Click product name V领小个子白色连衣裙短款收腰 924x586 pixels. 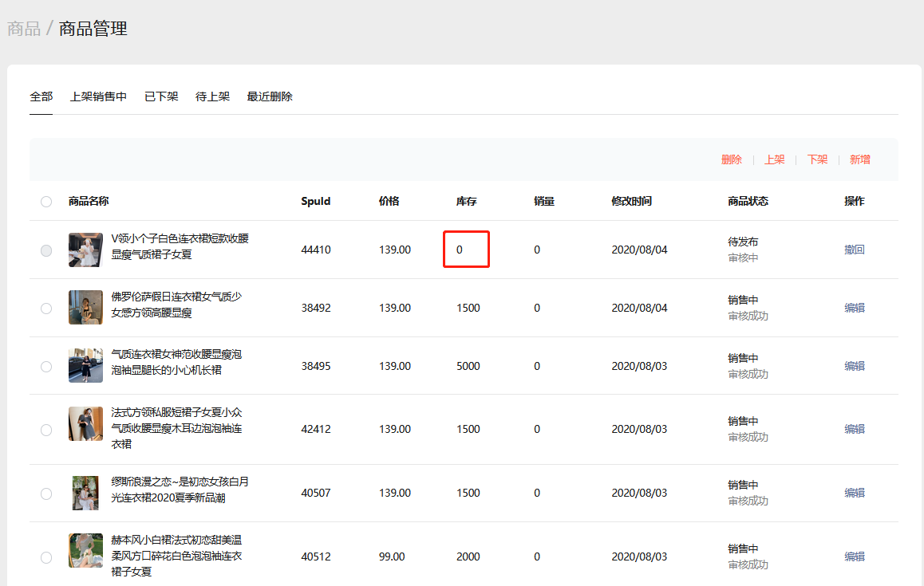(180, 238)
